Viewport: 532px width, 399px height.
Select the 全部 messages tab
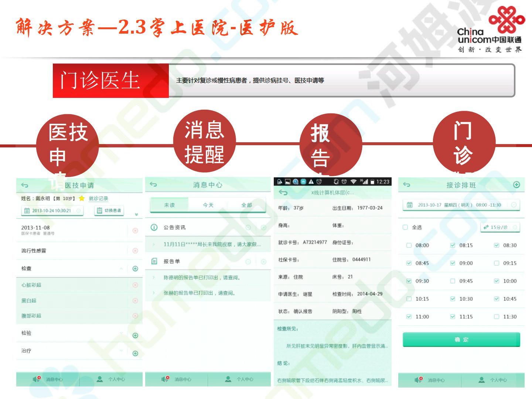pos(246,205)
